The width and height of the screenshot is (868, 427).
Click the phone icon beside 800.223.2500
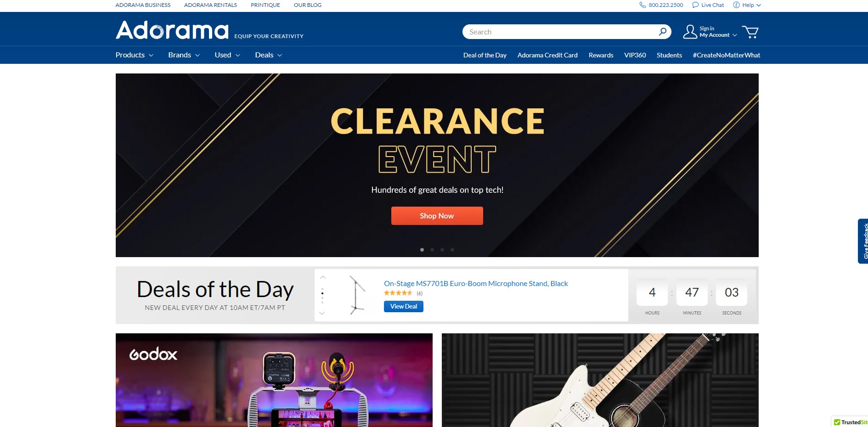click(x=643, y=5)
